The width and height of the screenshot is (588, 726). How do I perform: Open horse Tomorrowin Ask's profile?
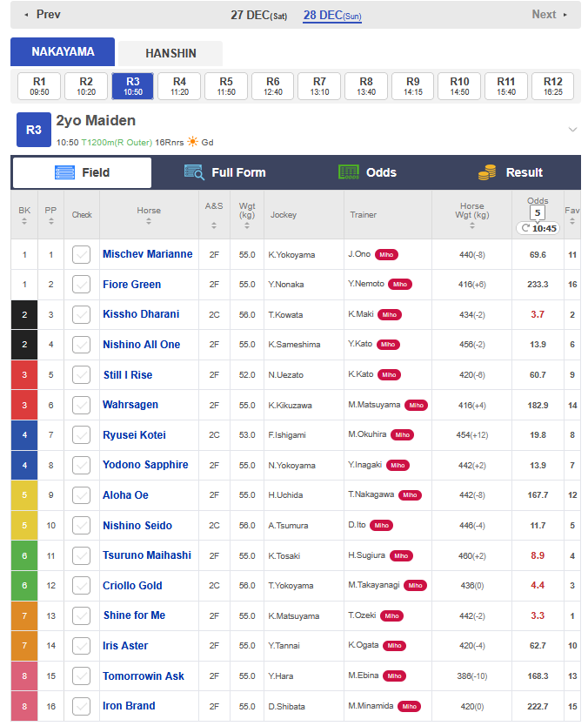[144, 676]
